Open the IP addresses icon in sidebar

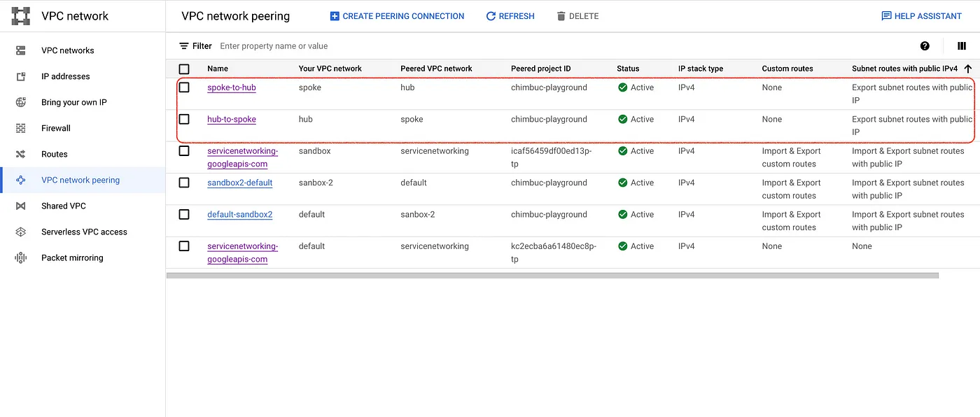21,76
